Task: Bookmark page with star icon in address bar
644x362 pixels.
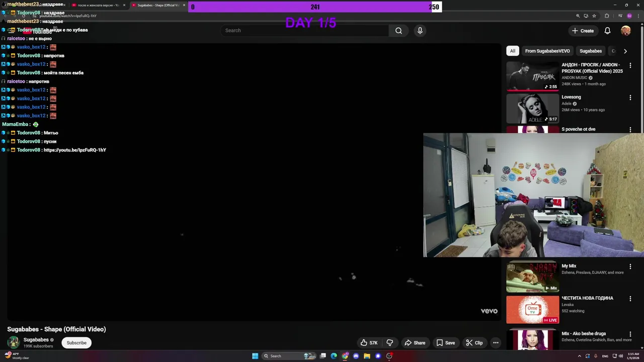Action: 594,16
